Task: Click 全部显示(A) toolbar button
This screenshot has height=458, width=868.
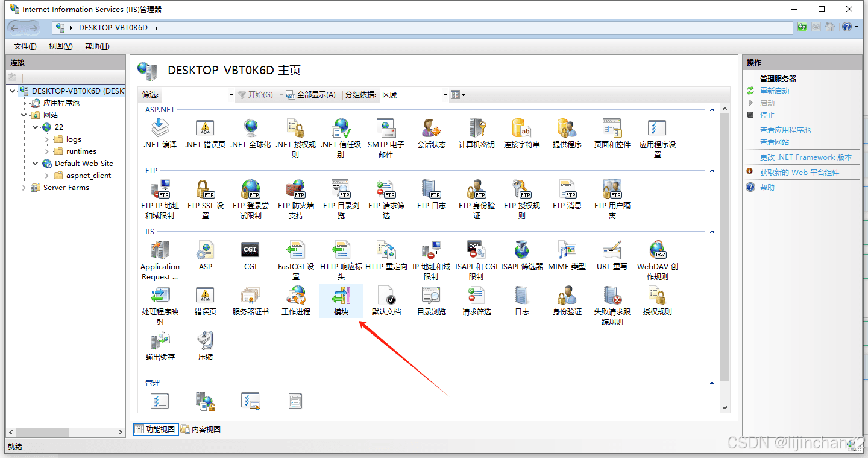Action: tap(310, 95)
